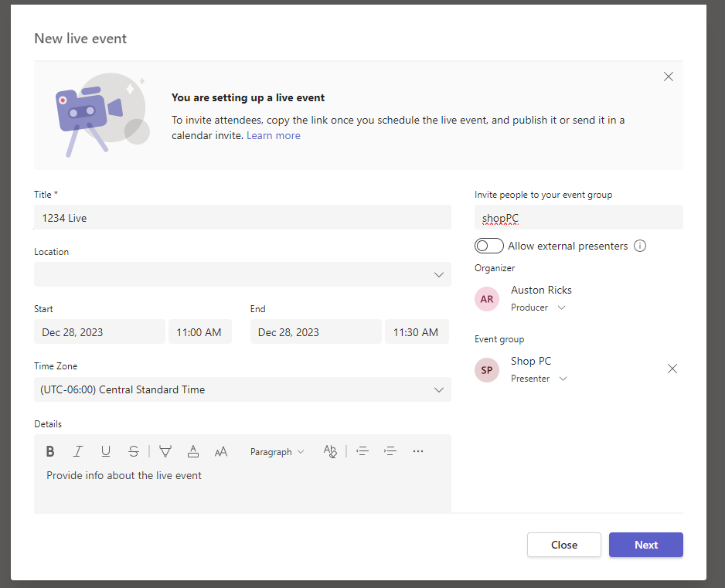Apply underline formatting to details

[x=106, y=451]
